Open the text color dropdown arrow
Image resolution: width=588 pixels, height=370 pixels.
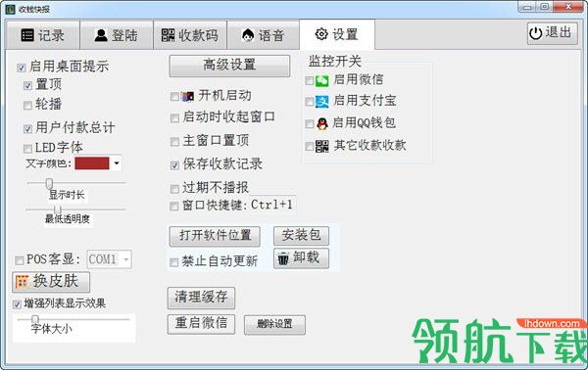[117, 163]
